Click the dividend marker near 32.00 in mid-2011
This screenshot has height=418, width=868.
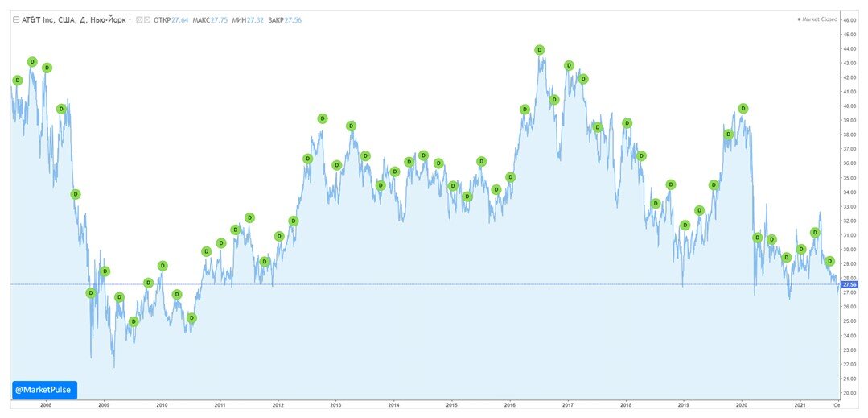click(x=249, y=218)
